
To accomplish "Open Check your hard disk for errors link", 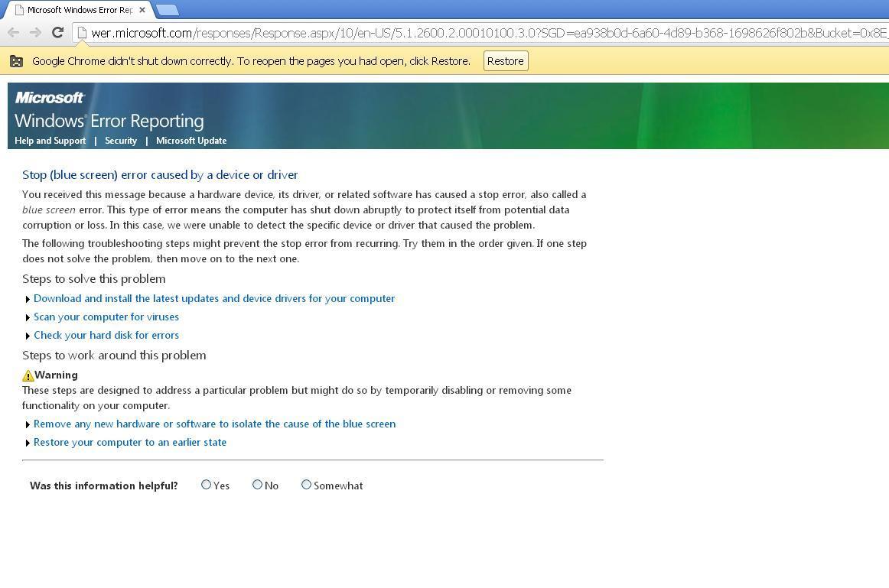I will click(106, 336).
